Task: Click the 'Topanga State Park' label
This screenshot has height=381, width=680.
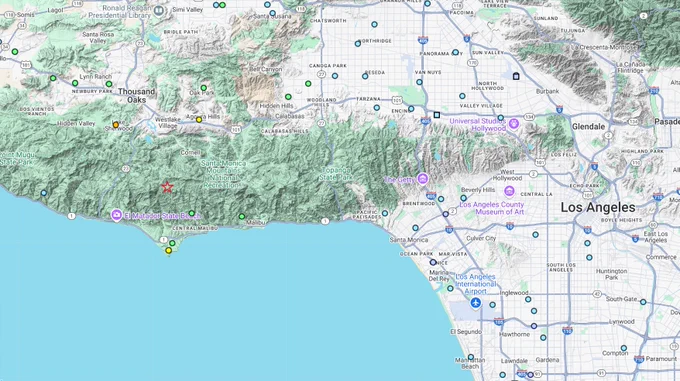Action: (336, 173)
